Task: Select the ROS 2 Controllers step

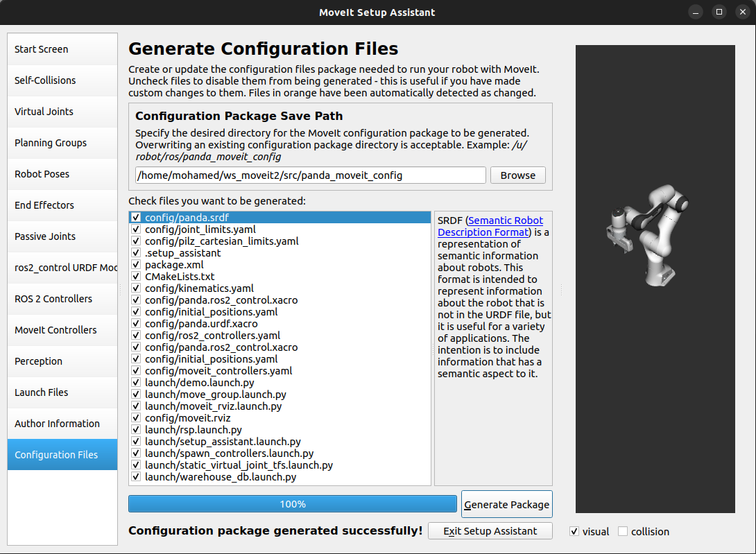Action: [x=62, y=299]
